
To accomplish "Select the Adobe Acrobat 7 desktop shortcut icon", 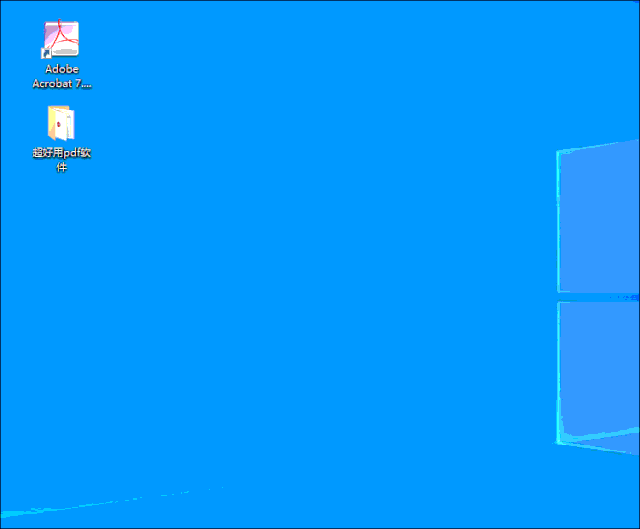I will coord(61,38).
